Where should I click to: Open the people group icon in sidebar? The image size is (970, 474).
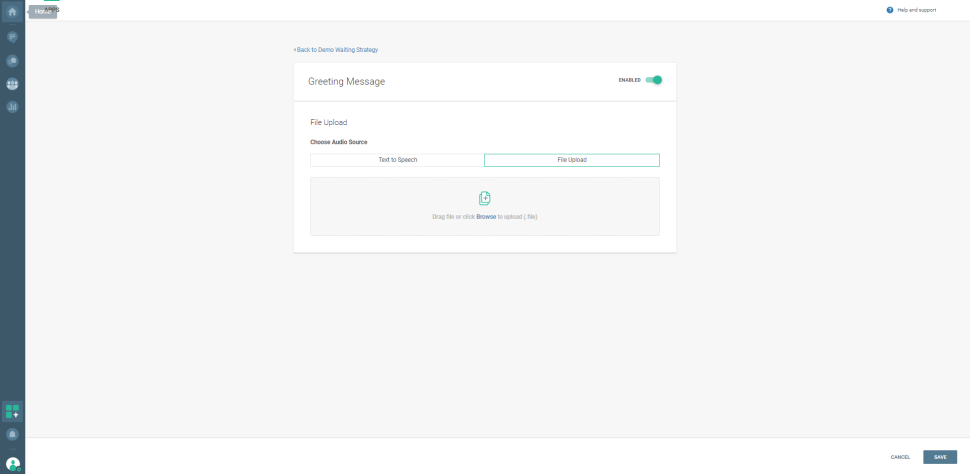[12, 84]
